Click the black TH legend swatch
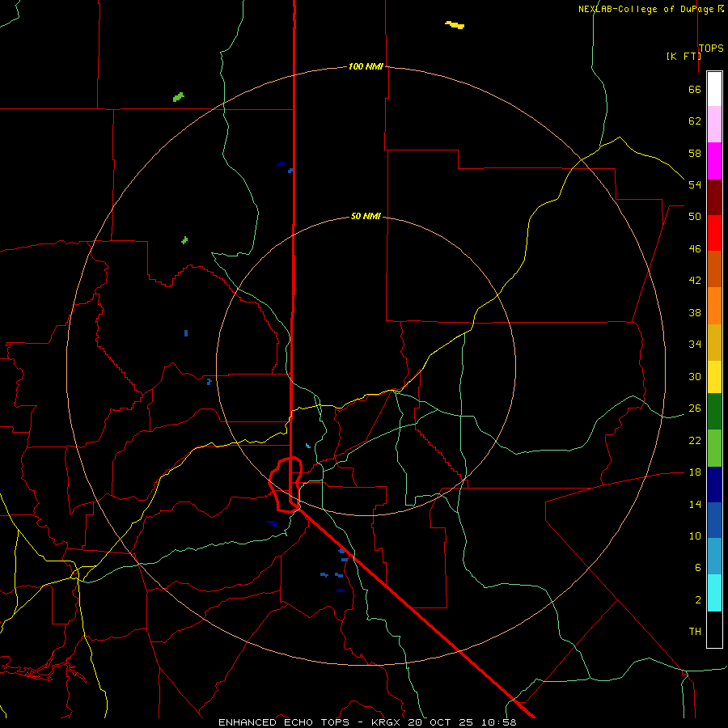 tap(714, 629)
